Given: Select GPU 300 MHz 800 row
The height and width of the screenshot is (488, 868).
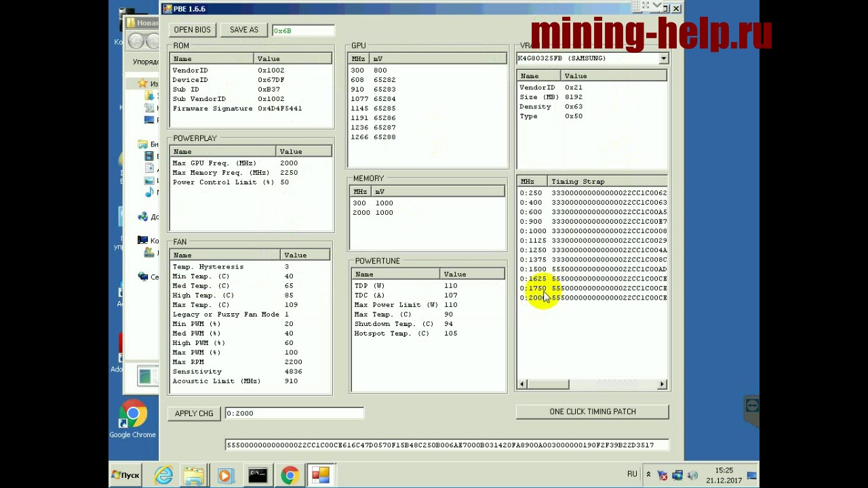Looking at the screenshot, I should click(427, 70).
